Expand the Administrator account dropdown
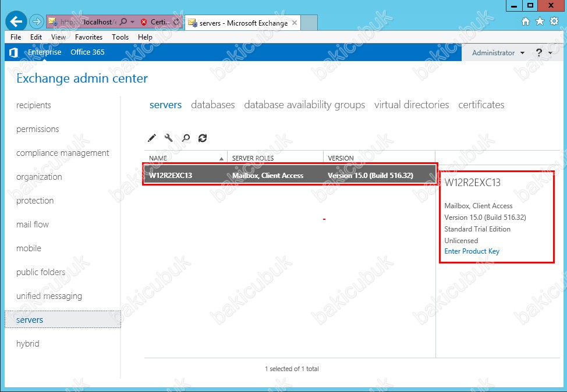The height and width of the screenshot is (392, 567). click(x=498, y=53)
